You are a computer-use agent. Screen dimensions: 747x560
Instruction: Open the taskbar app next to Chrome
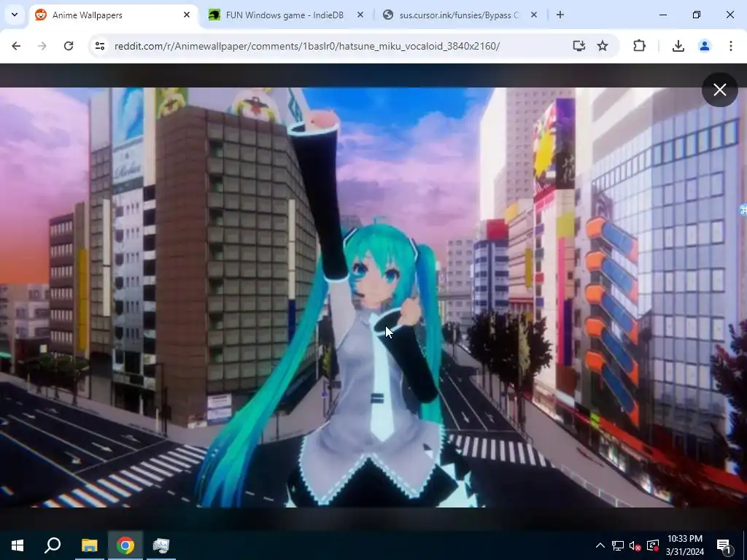(161, 545)
